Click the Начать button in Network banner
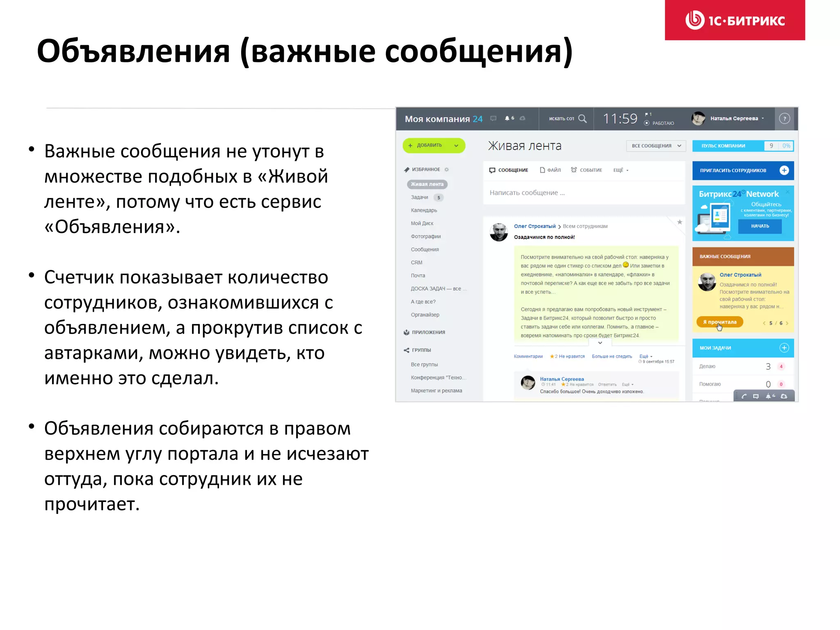Viewport: 840px width, 630px height. tap(760, 226)
